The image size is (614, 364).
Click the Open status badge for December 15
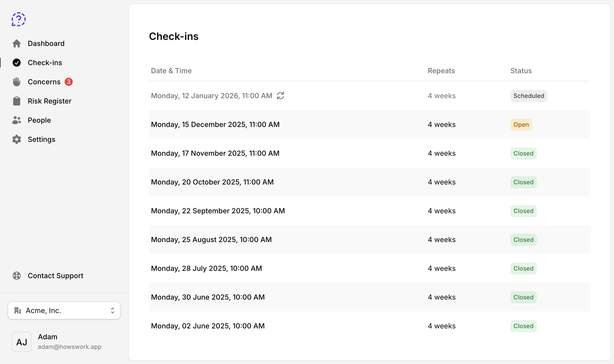pyautogui.click(x=521, y=124)
